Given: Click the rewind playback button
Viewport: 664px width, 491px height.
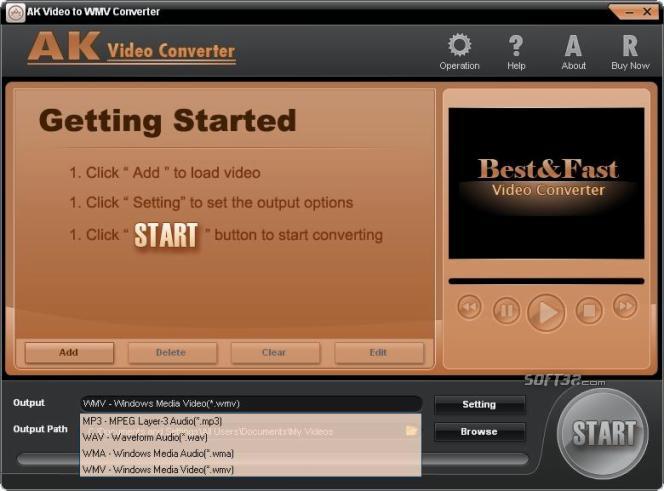Looking at the screenshot, I should [469, 307].
